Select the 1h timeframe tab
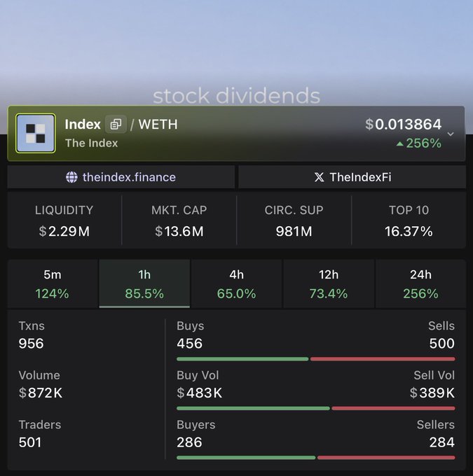The height and width of the screenshot is (476, 473). (144, 283)
